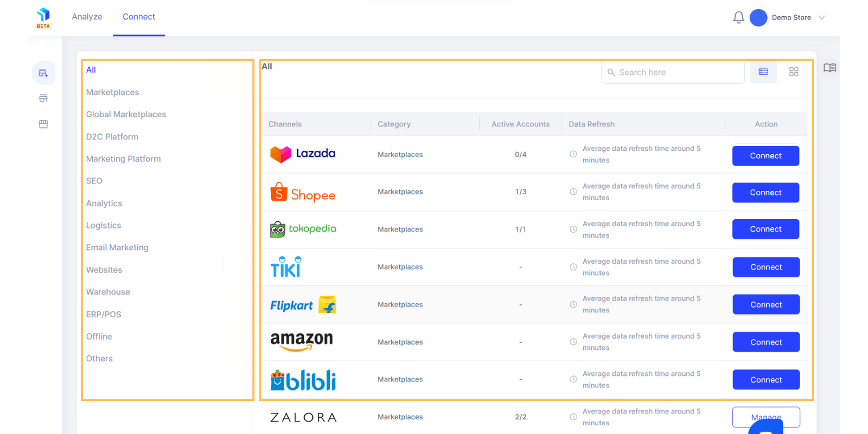Screen dimensions: 868x434
Task: Open the store sidebar icon
Action: [x=43, y=98]
